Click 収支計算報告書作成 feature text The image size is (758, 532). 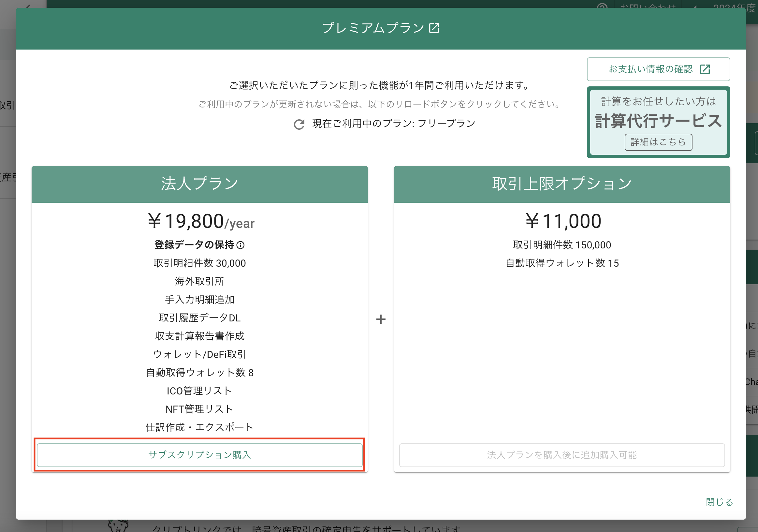click(199, 336)
